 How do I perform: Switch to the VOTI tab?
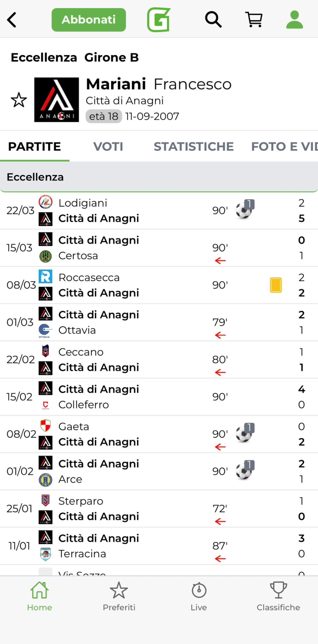[108, 147]
